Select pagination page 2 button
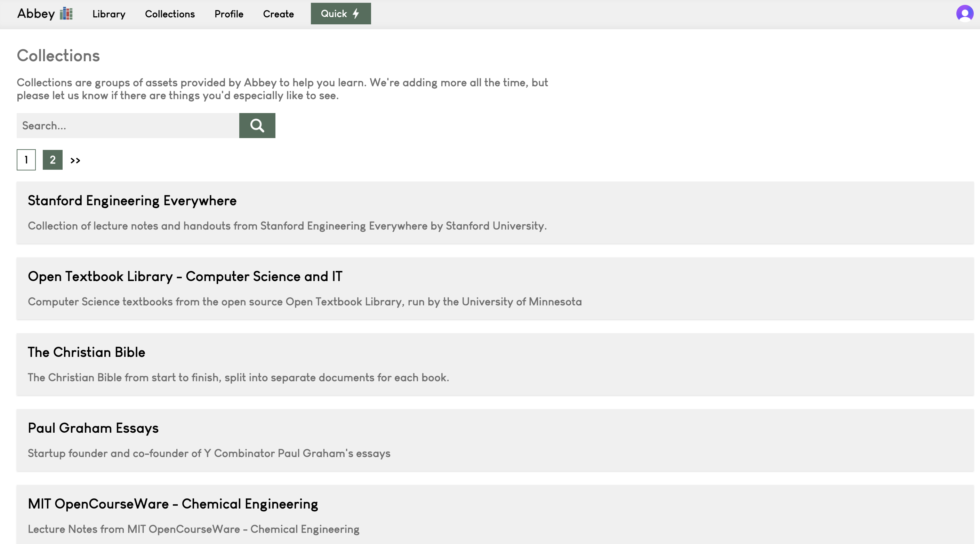The width and height of the screenshot is (980, 544). click(x=53, y=160)
